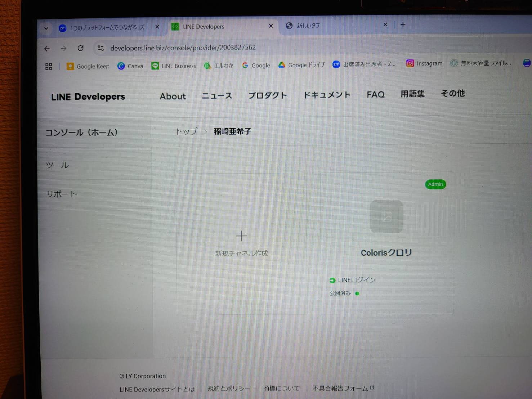This screenshot has width=532, height=399.
Task: Click the LINEログイン channel type icon
Action: [x=332, y=280]
